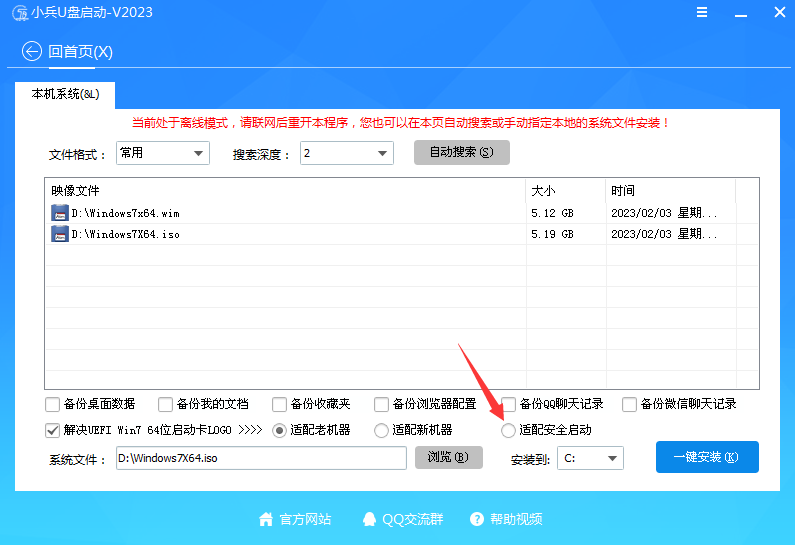Close the 小兵U盘启动 window
The image size is (795, 545).
pyautogui.click(x=780, y=12)
